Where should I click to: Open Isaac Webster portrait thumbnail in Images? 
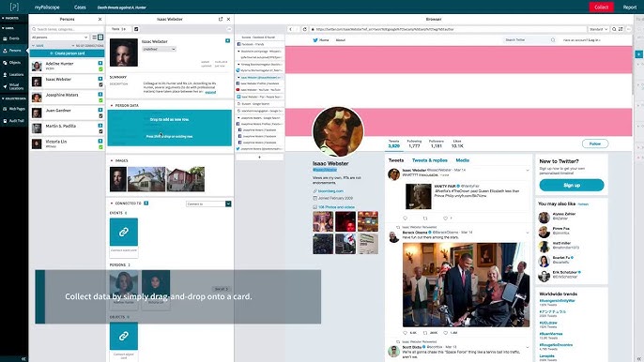pyautogui.click(x=118, y=179)
